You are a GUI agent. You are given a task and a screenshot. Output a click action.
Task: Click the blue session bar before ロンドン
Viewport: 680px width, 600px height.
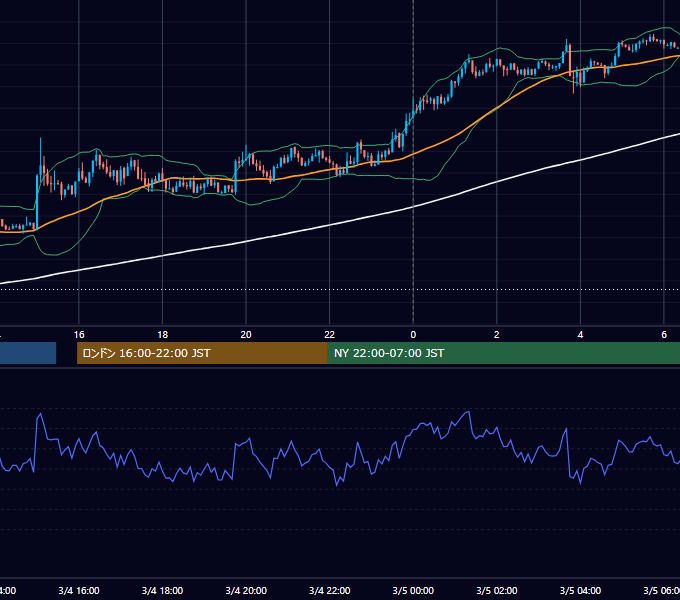point(28,353)
